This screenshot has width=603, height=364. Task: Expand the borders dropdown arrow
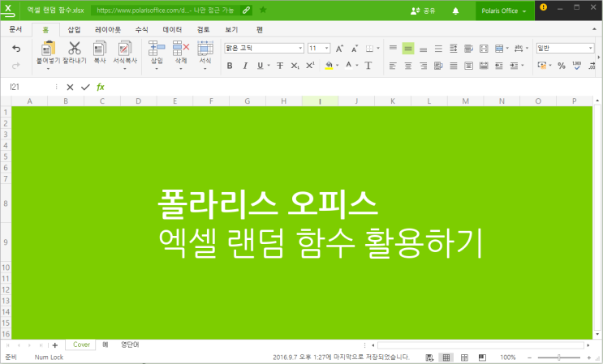click(378, 49)
